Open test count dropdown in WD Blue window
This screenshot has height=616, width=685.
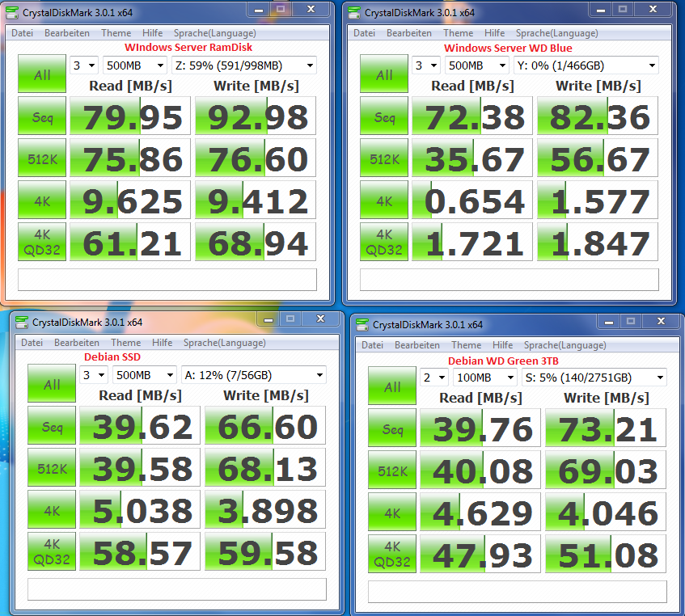pos(426,65)
